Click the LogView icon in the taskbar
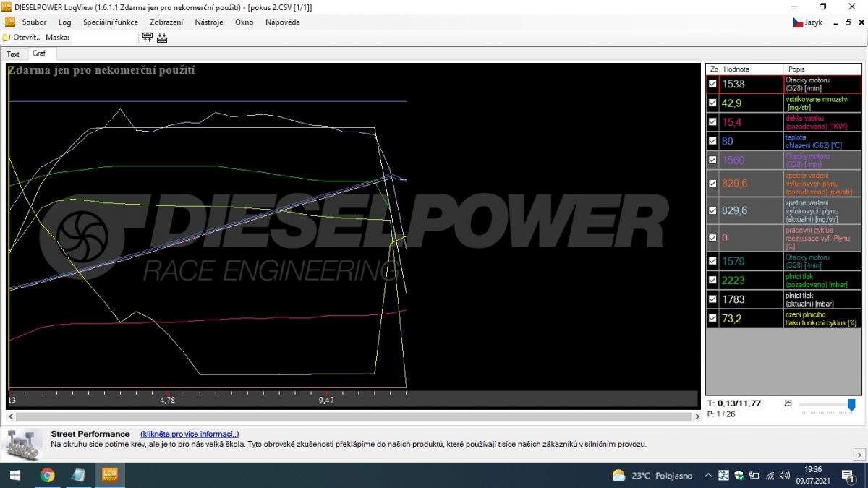This screenshot has height=488, width=868. tap(110, 475)
